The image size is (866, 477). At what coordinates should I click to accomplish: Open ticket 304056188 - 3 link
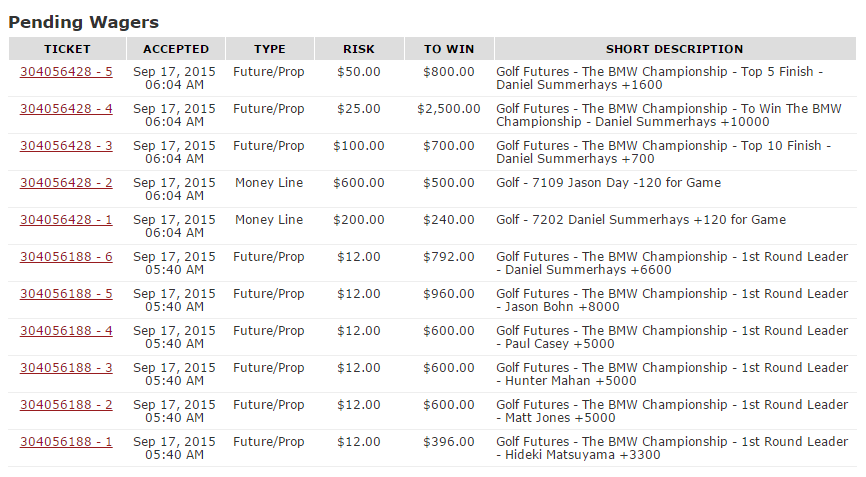tap(66, 368)
